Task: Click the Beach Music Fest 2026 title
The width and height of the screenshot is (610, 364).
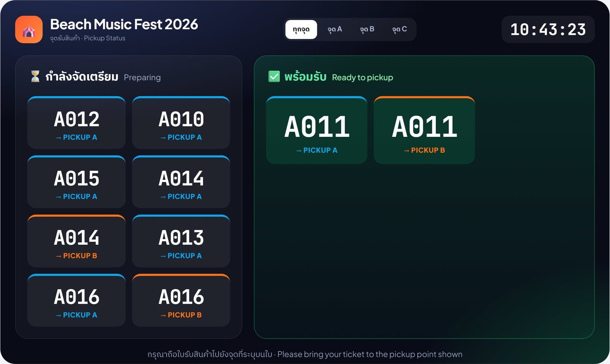Action: (124, 24)
